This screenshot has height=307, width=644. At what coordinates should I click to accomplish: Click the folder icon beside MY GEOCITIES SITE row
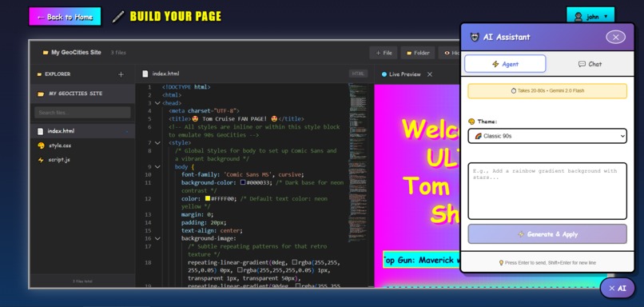[41, 94]
